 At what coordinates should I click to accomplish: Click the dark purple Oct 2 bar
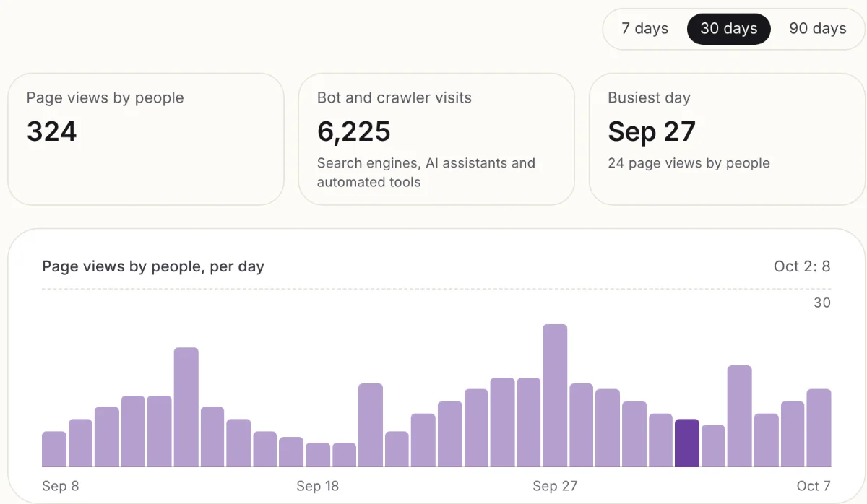click(x=686, y=443)
